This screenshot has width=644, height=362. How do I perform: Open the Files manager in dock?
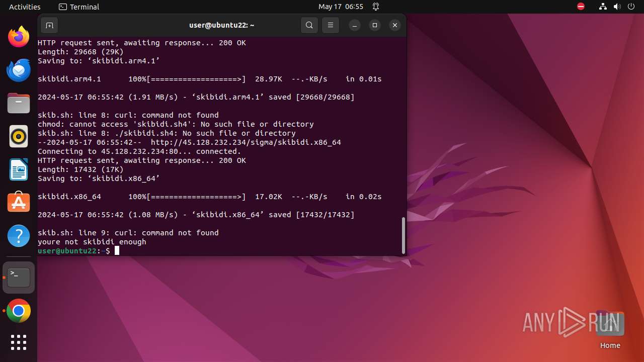pyautogui.click(x=19, y=103)
